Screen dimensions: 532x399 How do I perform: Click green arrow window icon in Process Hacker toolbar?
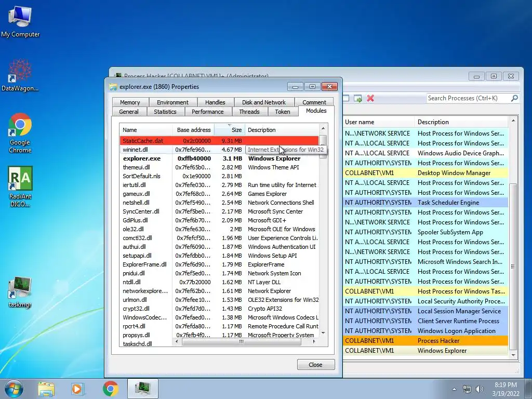pyautogui.click(x=357, y=98)
